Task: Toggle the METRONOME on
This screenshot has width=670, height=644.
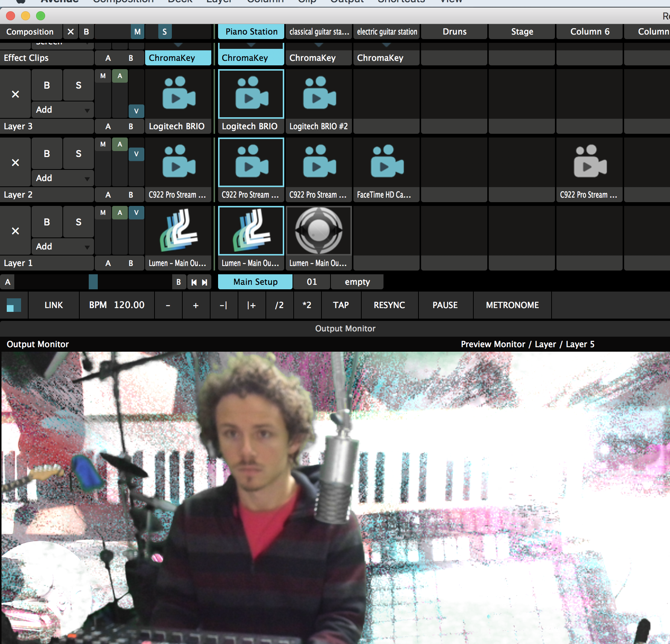Action: [x=512, y=305]
